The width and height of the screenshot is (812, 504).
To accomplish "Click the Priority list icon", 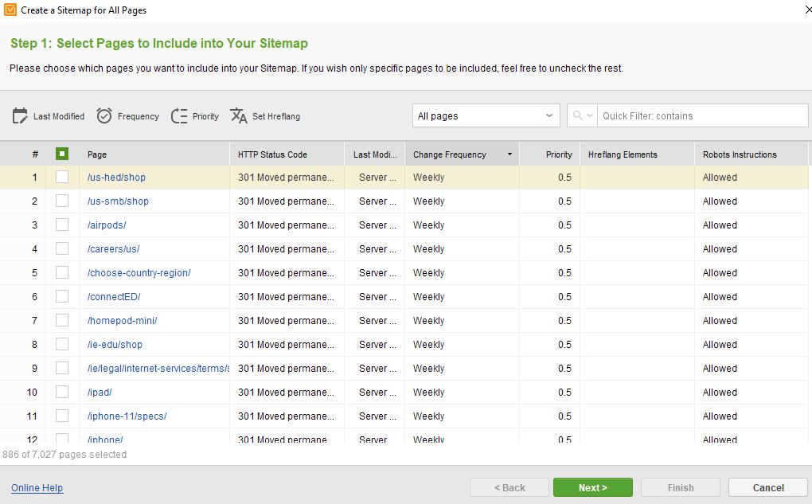I will (x=178, y=116).
